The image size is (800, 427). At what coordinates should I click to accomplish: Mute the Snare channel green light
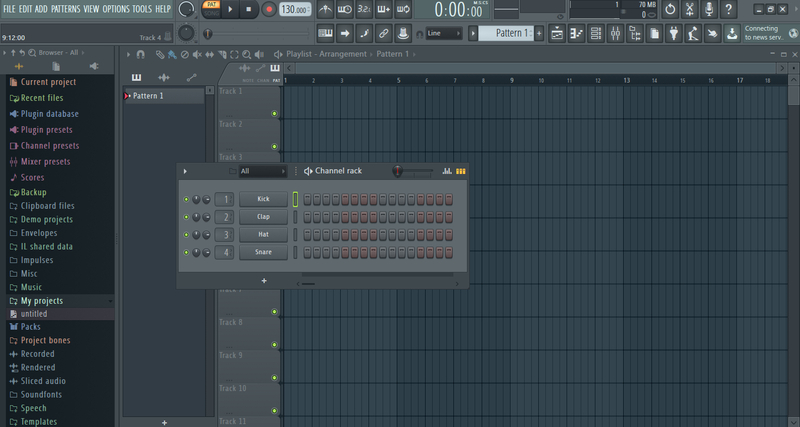coord(186,253)
